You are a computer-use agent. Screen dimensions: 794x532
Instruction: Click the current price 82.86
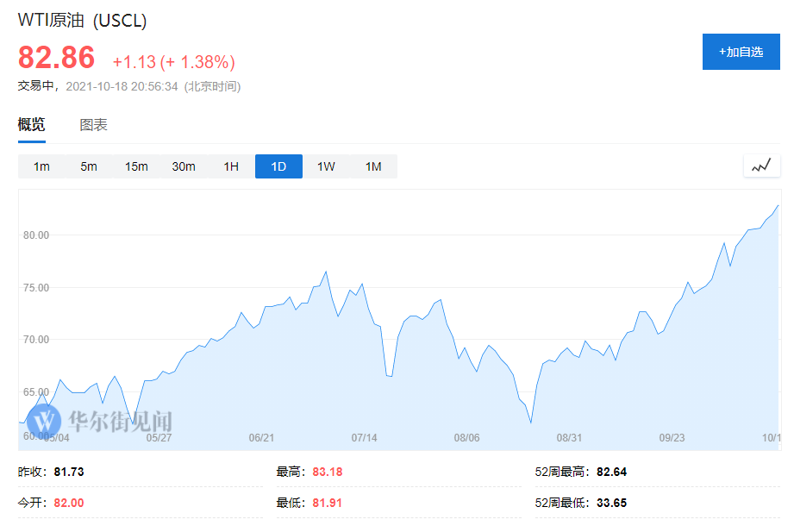click(56, 57)
